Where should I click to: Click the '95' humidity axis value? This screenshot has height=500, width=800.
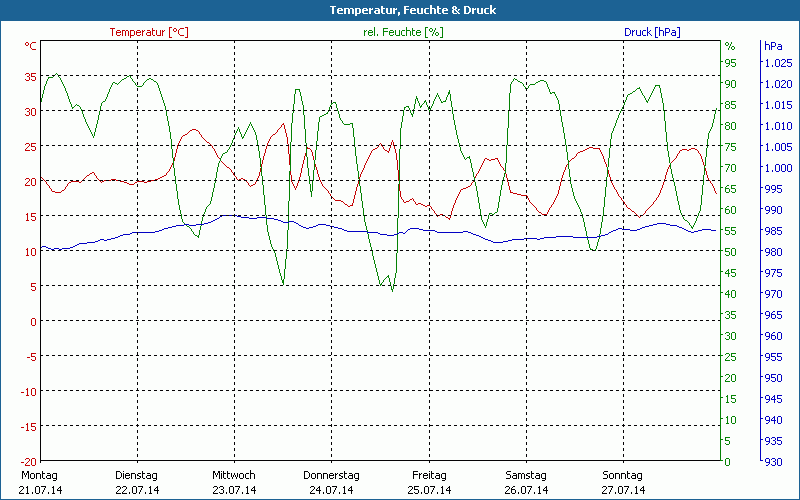[x=731, y=63]
